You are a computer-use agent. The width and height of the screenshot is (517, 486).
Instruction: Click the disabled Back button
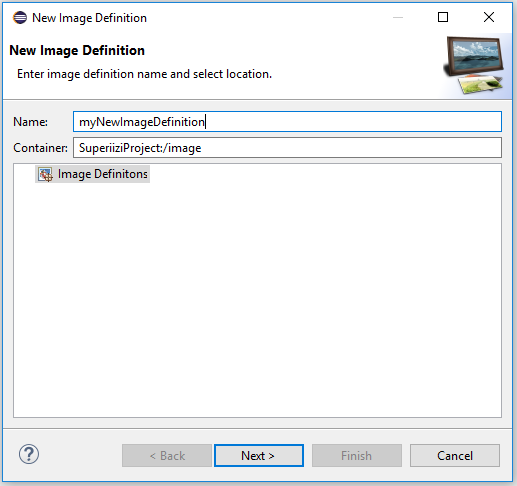pos(167,455)
